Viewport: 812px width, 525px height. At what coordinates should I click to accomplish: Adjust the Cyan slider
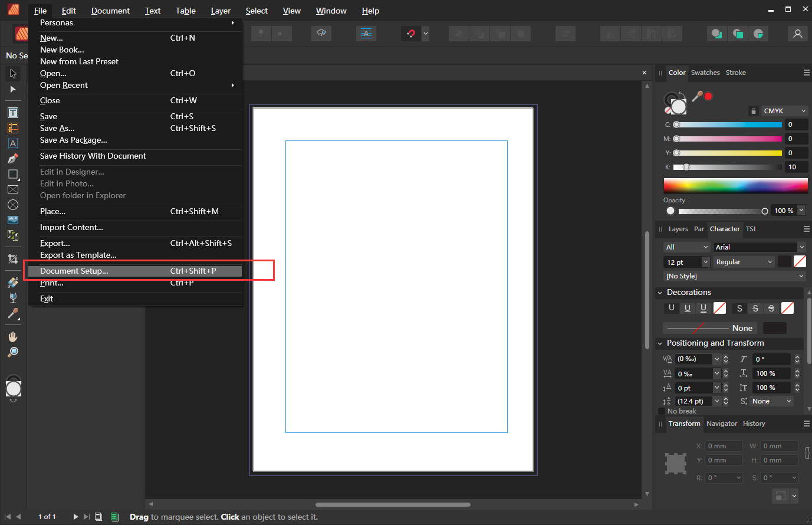(x=728, y=124)
